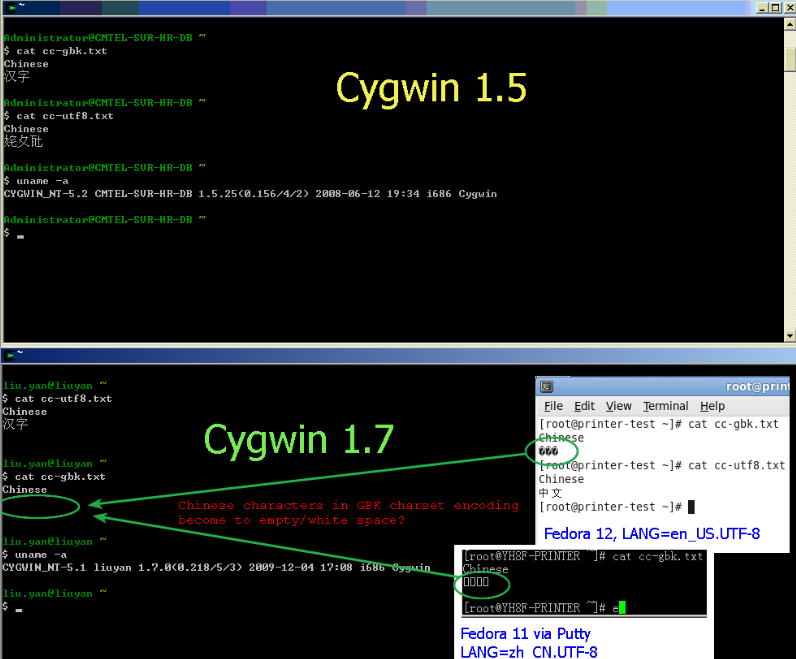Click the Fedora terminal window icon
The height and width of the screenshot is (659, 796).
click(547, 387)
